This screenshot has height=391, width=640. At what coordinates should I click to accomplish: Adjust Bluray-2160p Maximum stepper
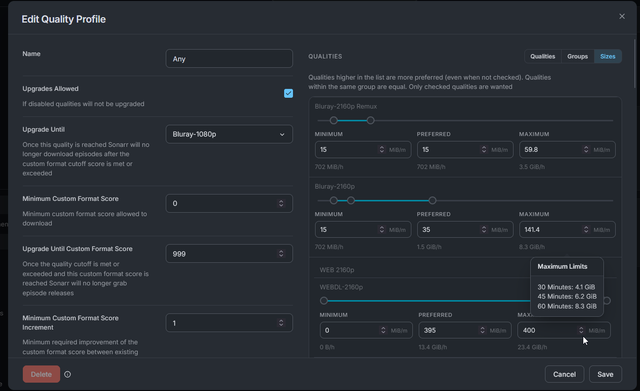[586, 230]
